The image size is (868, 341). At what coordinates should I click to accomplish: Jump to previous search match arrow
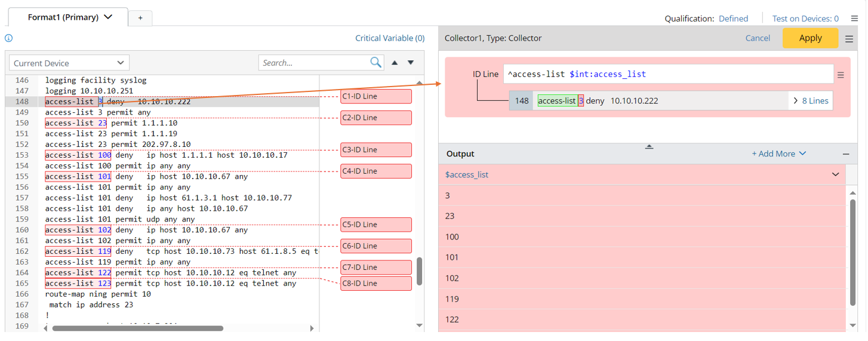click(x=395, y=63)
